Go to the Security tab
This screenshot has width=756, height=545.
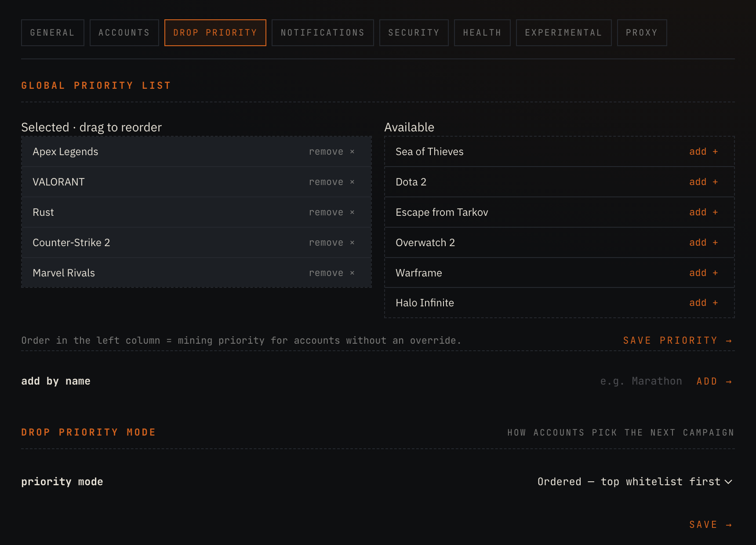(414, 33)
